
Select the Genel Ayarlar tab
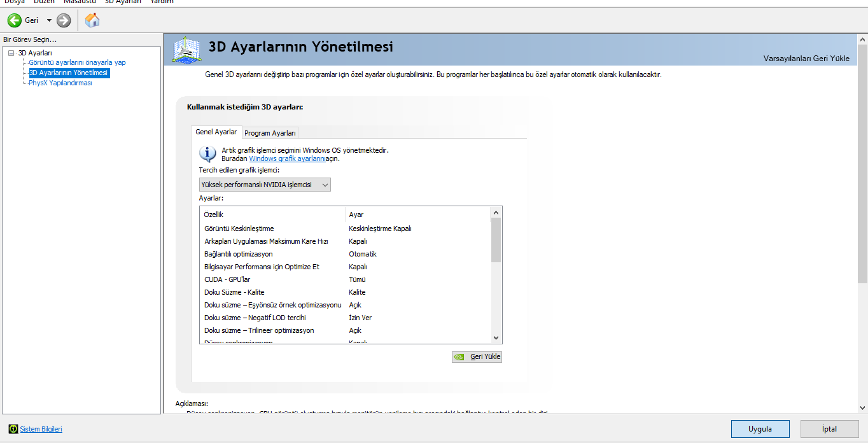(216, 132)
